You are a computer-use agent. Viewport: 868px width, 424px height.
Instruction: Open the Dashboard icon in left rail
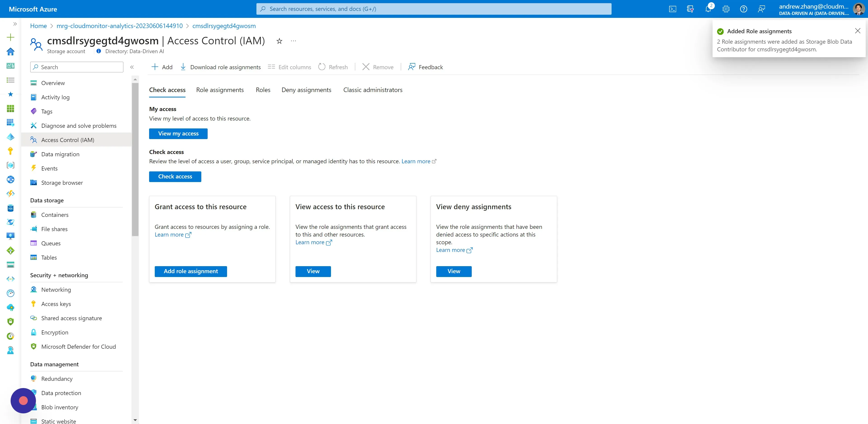(x=10, y=65)
